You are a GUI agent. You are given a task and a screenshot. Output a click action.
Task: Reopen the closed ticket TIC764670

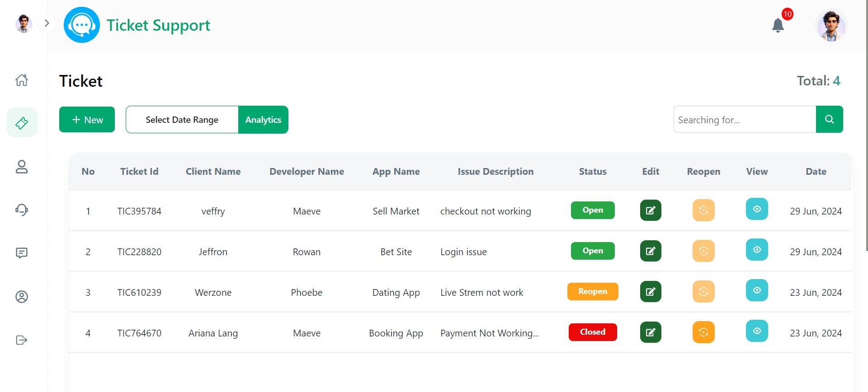(x=703, y=332)
